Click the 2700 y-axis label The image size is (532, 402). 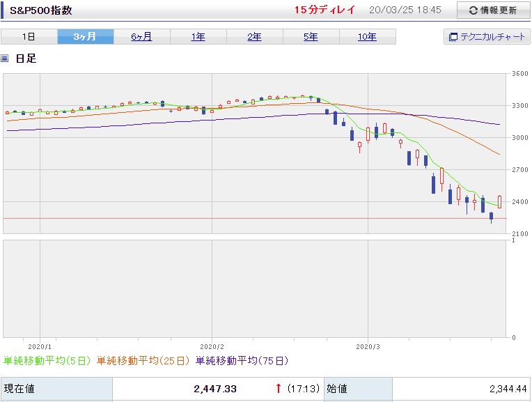tap(520, 169)
